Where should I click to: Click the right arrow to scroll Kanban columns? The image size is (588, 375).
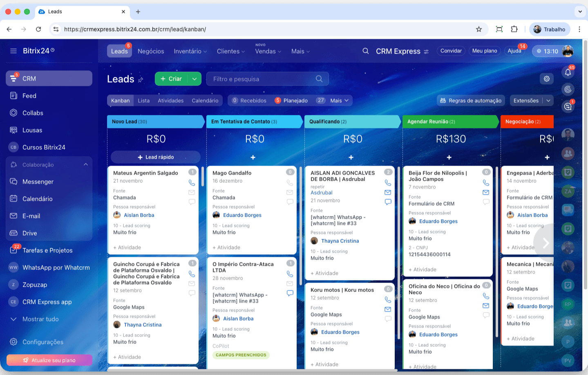[x=546, y=243]
